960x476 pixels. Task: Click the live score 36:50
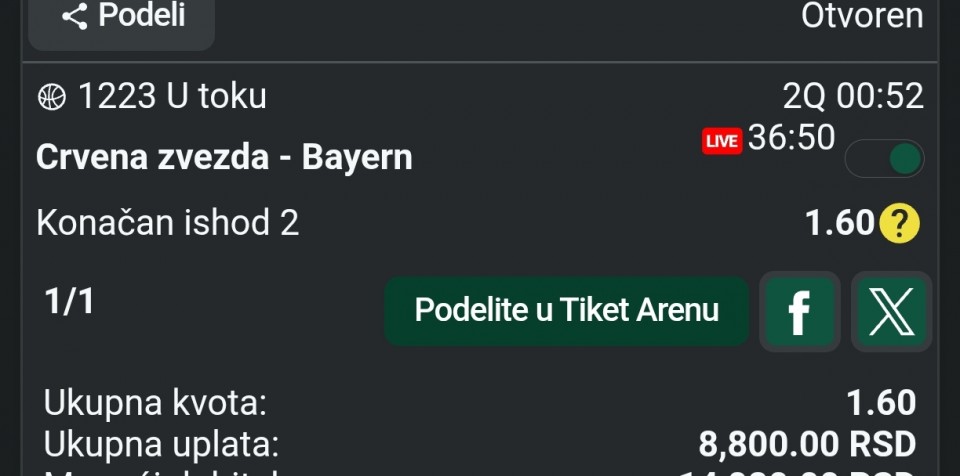pos(791,138)
